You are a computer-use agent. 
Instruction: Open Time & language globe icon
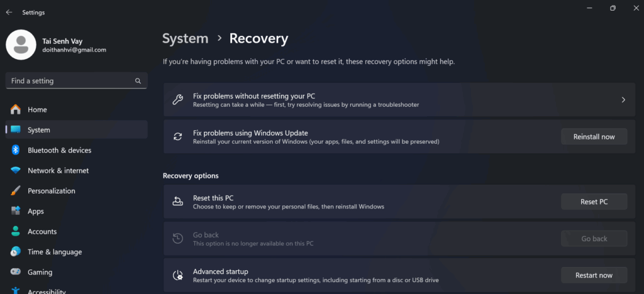click(x=16, y=252)
